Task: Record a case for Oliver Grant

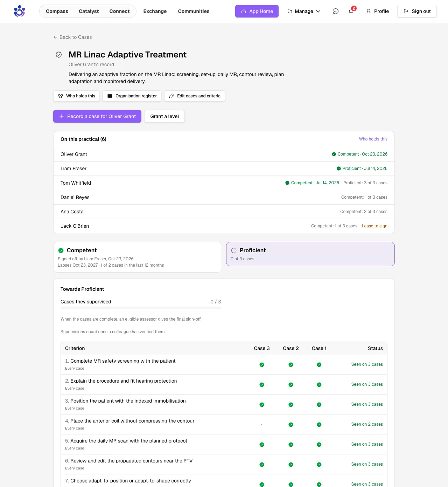Action: click(97, 116)
